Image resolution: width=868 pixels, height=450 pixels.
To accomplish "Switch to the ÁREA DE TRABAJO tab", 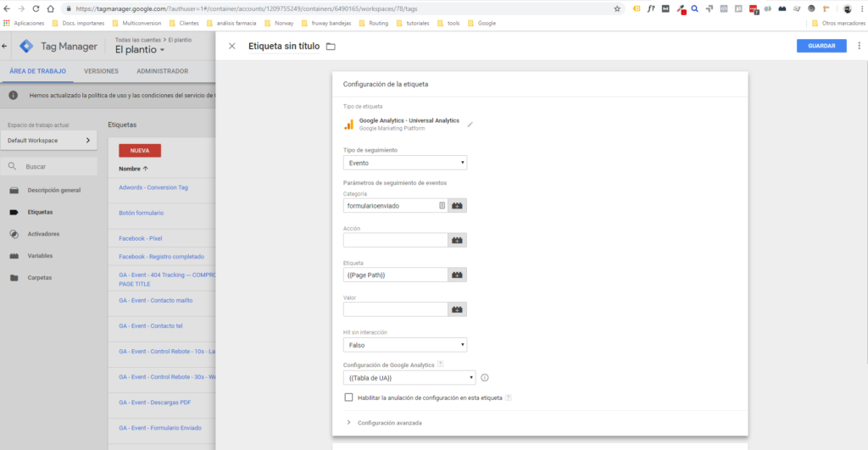I will click(x=37, y=71).
